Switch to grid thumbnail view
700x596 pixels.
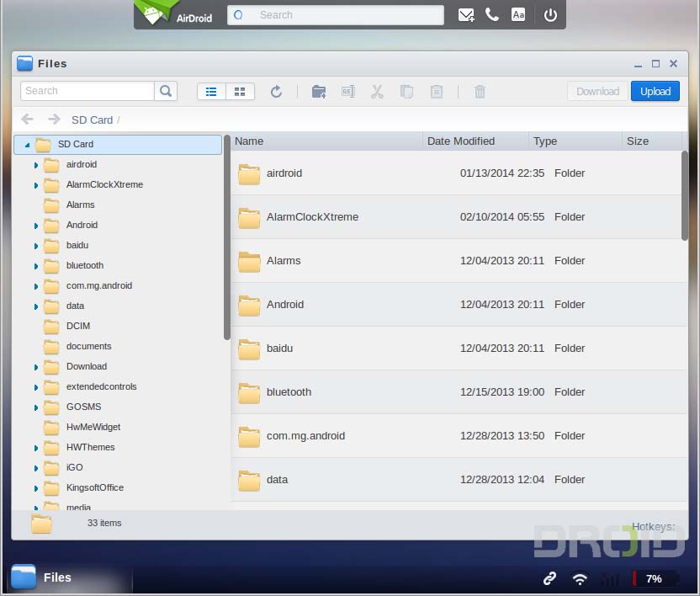pos(240,92)
